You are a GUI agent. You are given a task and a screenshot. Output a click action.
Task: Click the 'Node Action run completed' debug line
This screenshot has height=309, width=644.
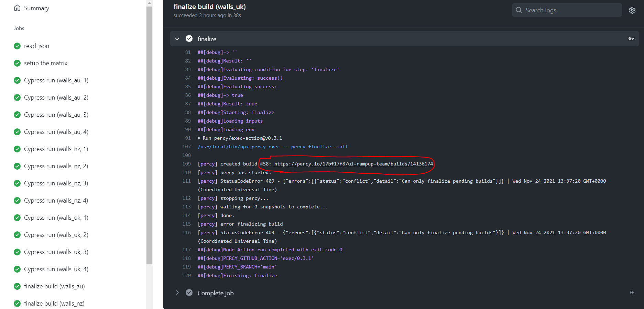click(x=270, y=250)
